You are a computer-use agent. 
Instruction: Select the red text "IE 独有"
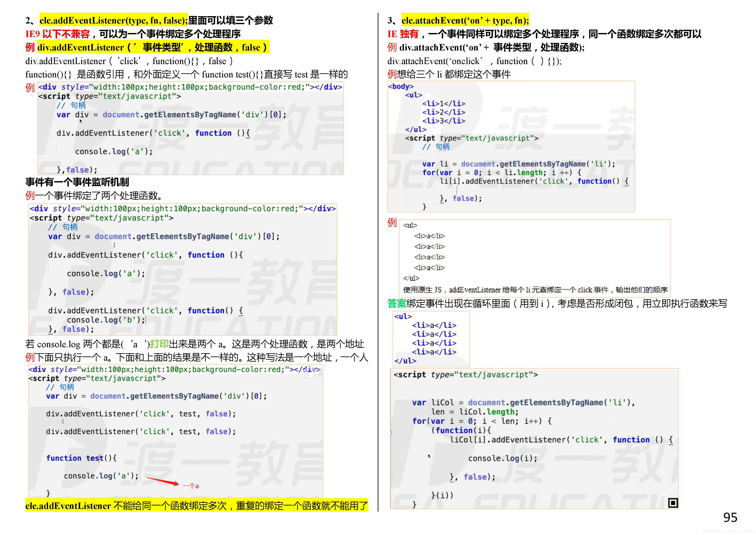[403, 34]
